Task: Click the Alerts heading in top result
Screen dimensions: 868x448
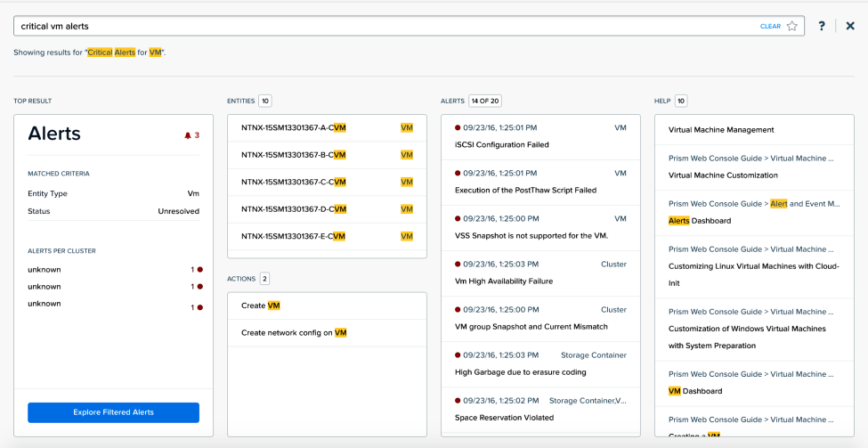Action: coord(54,134)
